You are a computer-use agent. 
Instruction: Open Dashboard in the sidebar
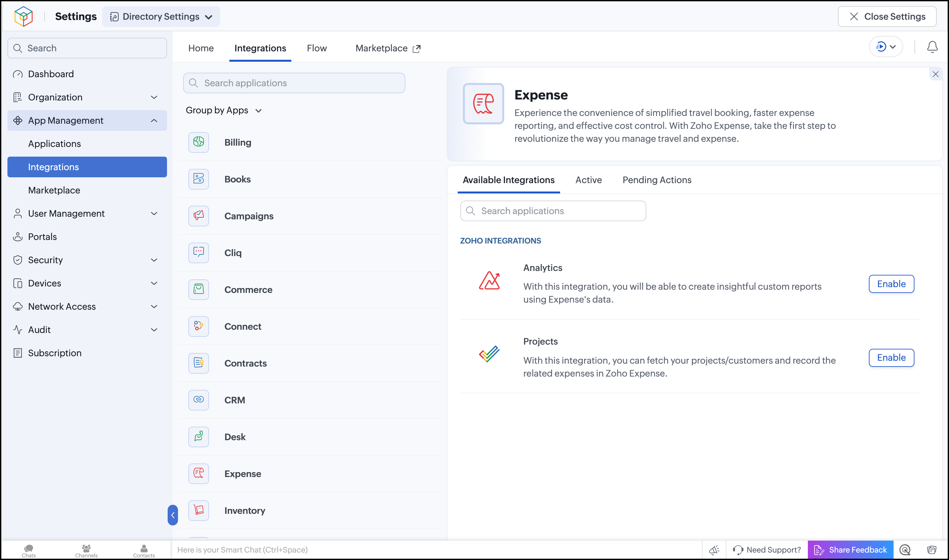click(x=87, y=74)
